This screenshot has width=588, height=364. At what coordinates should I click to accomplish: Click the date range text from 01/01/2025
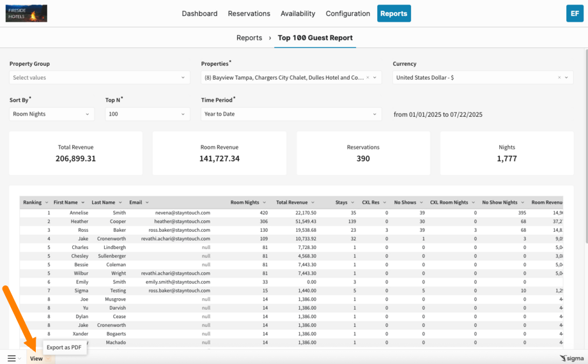tap(438, 115)
